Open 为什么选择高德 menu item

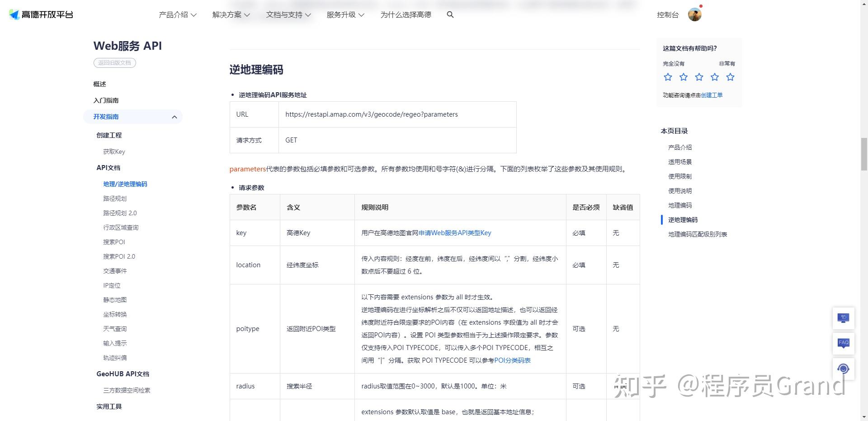tap(406, 14)
